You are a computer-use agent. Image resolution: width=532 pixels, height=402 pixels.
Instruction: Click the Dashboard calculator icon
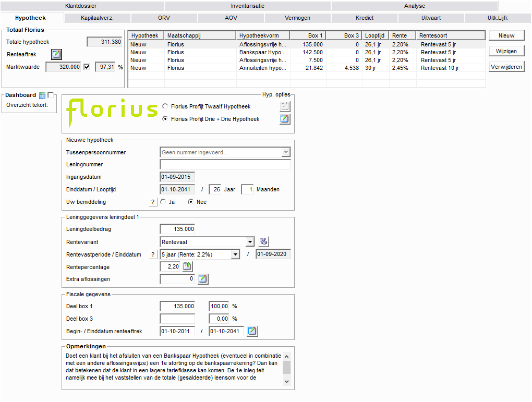(x=42, y=95)
